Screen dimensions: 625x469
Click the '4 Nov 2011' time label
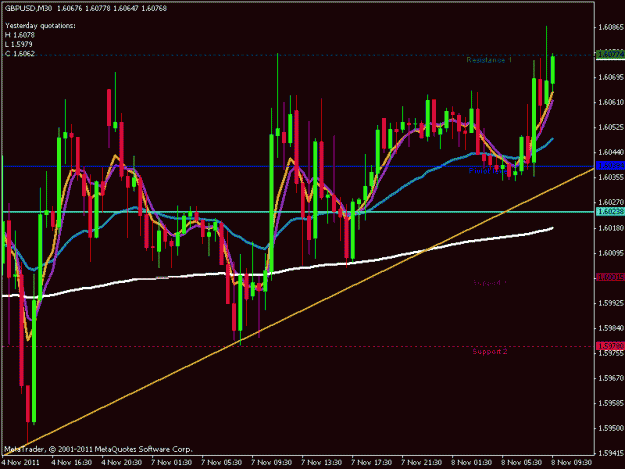coord(21,463)
